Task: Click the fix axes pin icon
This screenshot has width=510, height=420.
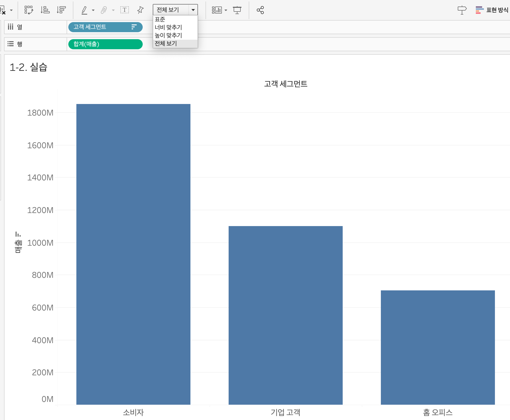Action: (140, 10)
